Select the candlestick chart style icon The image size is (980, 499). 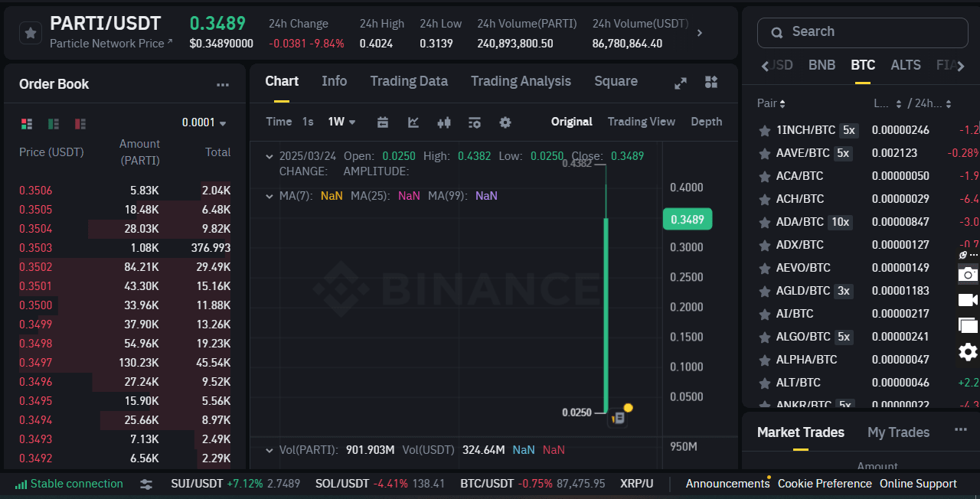444,122
